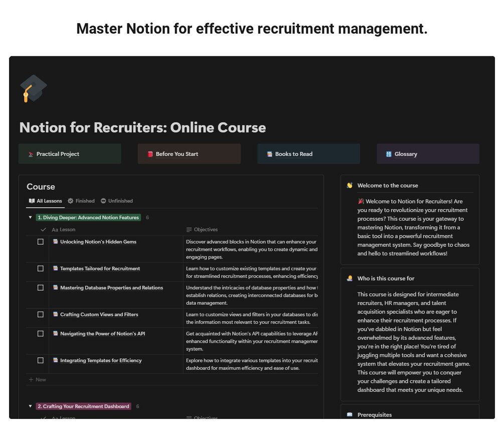
Task: Click the pink Crafting Your Recruitment Dashboard tag
Action: [x=84, y=406]
